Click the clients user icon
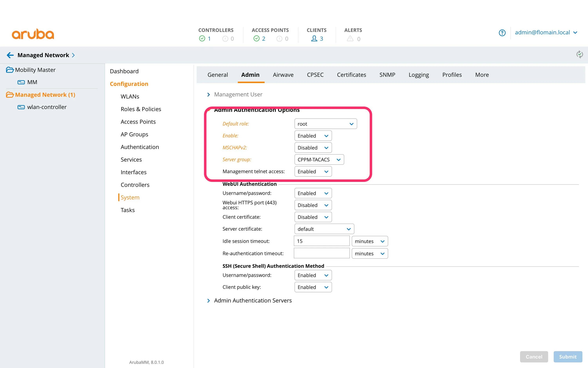This screenshot has width=588, height=368. [314, 38]
